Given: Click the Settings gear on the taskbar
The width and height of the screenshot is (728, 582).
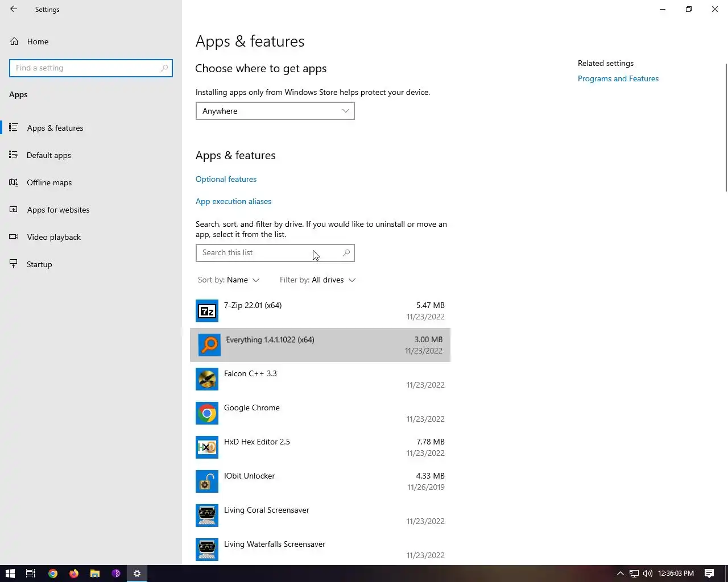Looking at the screenshot, I should (x=137, y=573).
